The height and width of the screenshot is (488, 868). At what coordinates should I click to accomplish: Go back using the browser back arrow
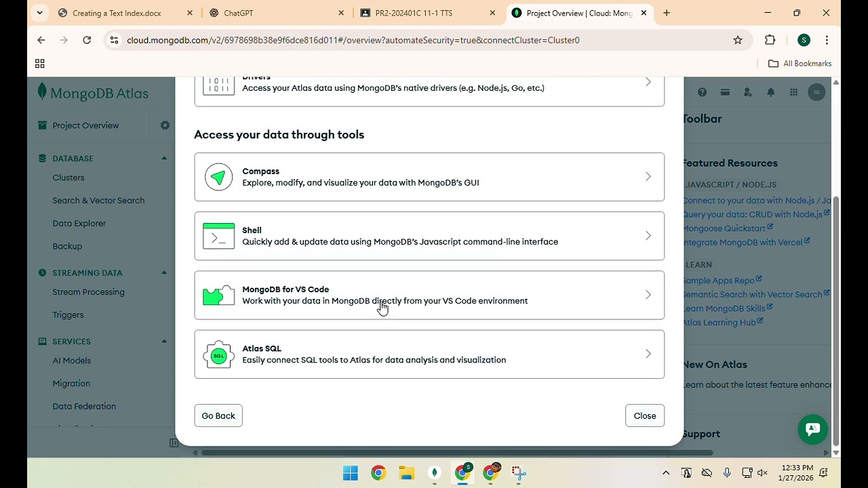41,40
